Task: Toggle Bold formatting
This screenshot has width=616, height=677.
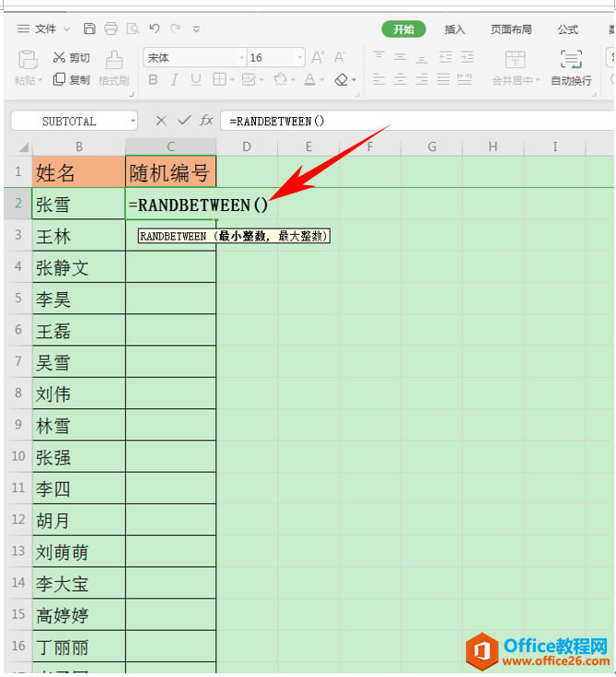Action: (x=153, y=79)
